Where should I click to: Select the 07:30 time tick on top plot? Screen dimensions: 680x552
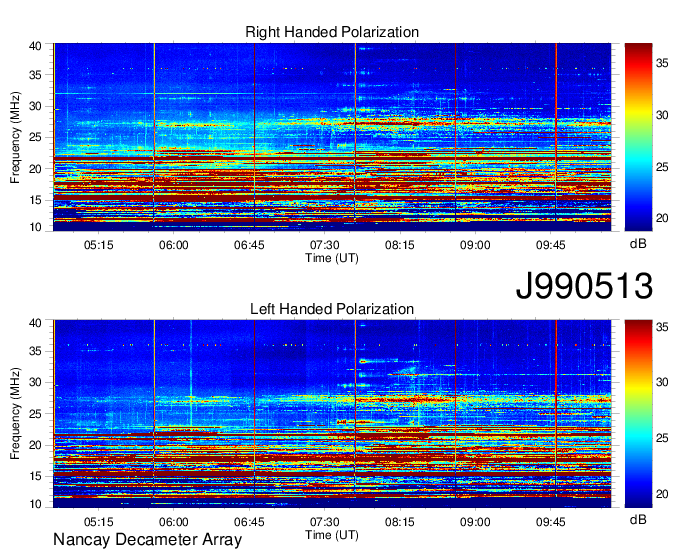point(324,245)
